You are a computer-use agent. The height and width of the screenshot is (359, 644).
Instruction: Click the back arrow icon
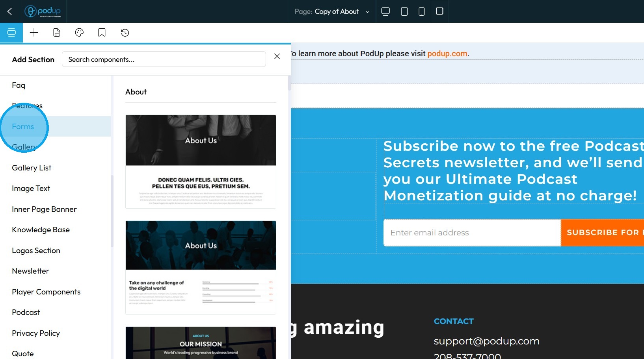[10, 11]
